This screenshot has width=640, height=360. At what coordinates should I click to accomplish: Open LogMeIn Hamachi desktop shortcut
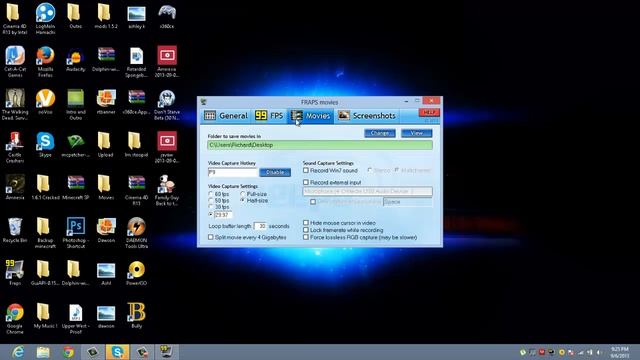45,18
